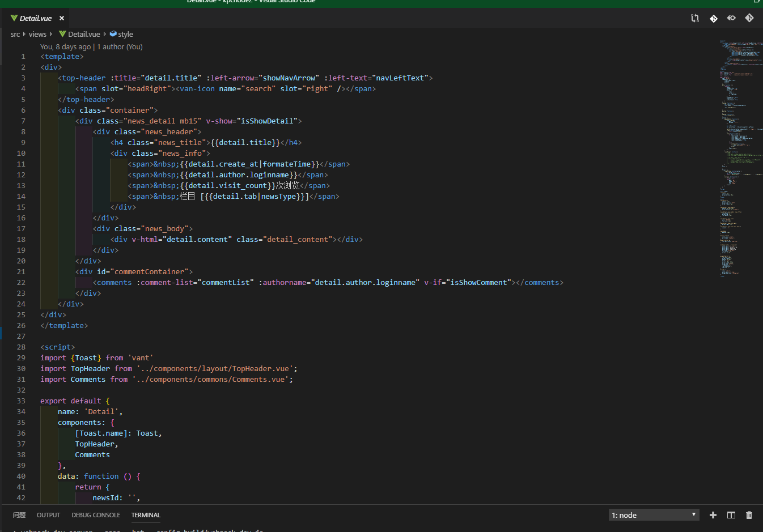The image size is (763, 532).
Task: Close the Detail.vue editor tab
Action: [x=62, y=18]
